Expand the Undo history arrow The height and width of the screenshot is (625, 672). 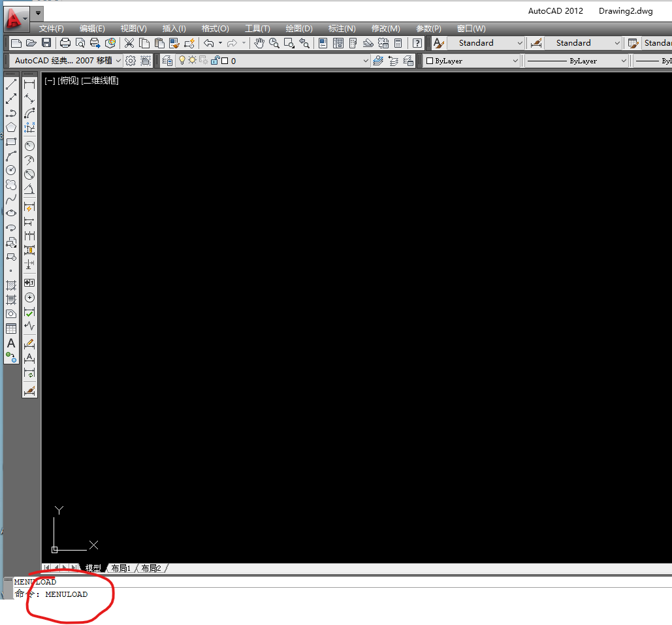coord(220,43)
